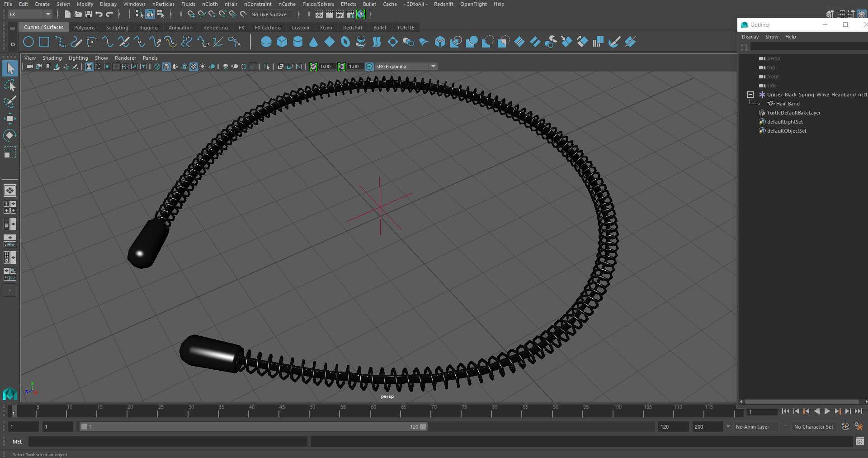Click the New Scene icon

point(67,14)
